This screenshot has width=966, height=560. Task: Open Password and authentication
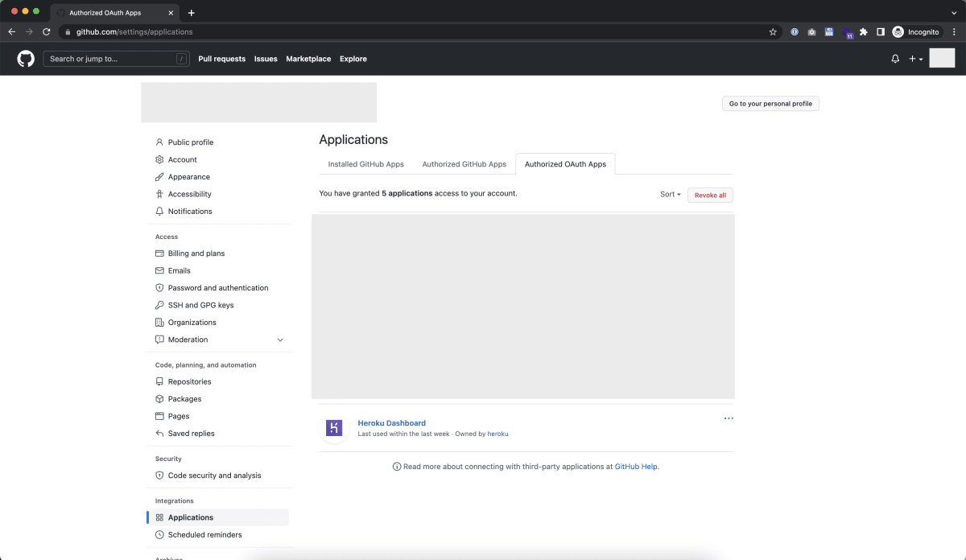[x=217, y=288]
